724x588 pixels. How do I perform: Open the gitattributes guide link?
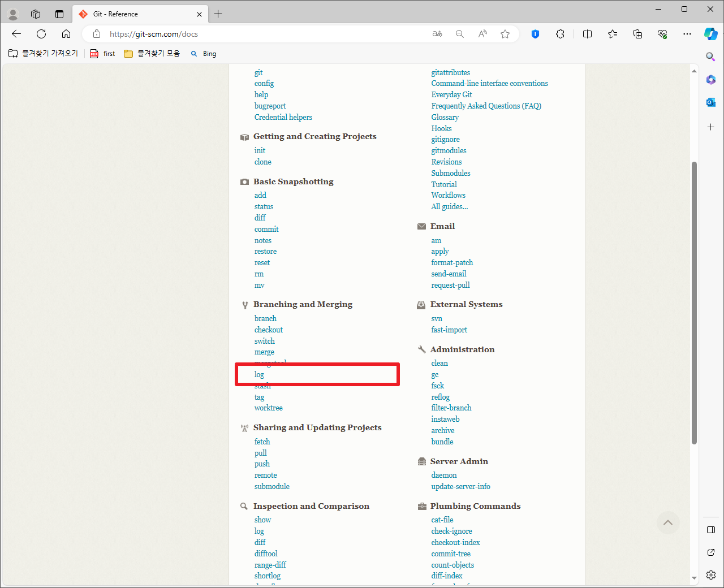pos(450,72)
